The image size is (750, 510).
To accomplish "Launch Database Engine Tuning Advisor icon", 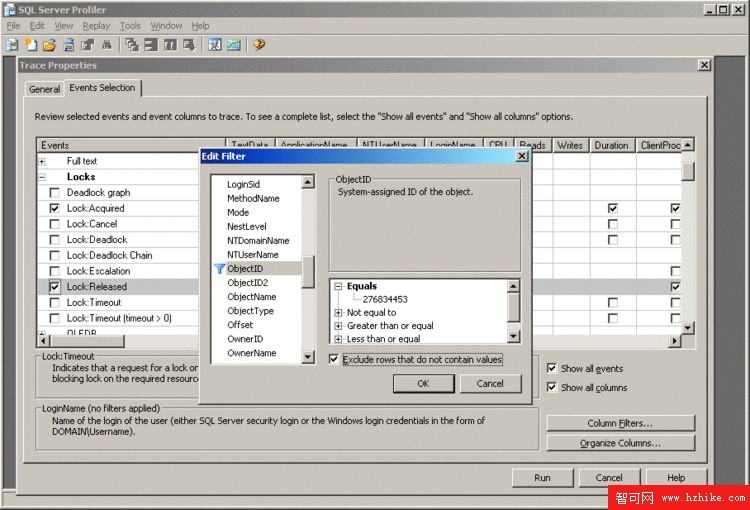I will coord(214,45).
